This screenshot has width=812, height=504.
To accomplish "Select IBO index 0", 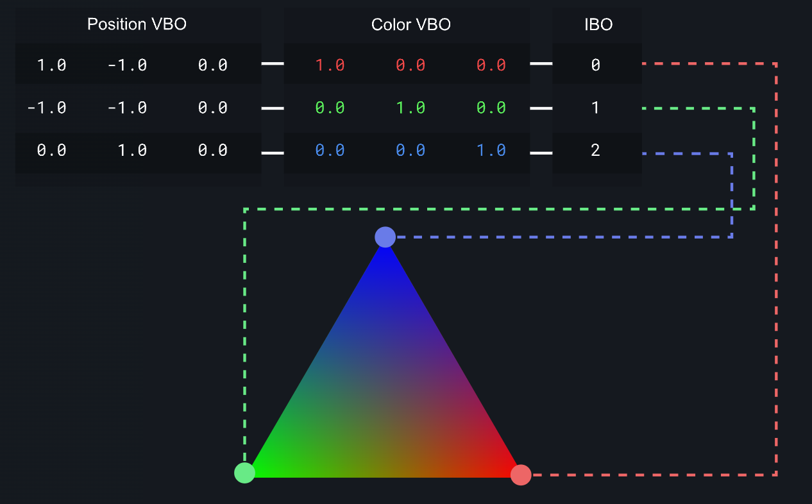I will 595,65.
